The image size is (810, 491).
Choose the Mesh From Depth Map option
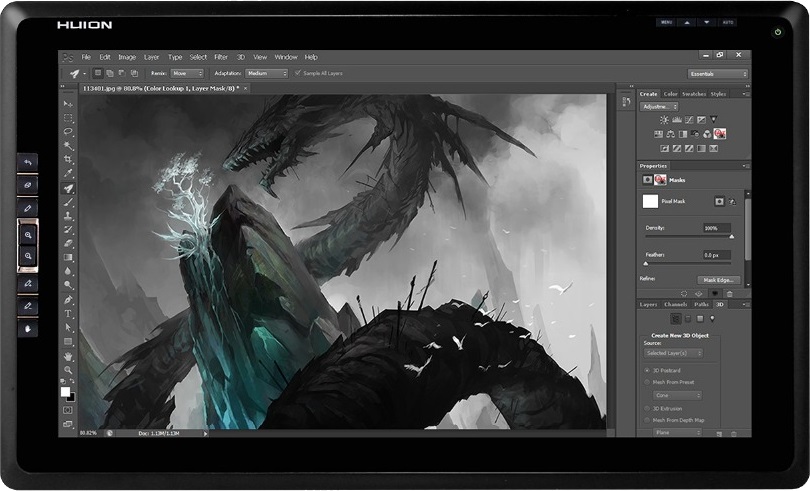tap(647, 420)
